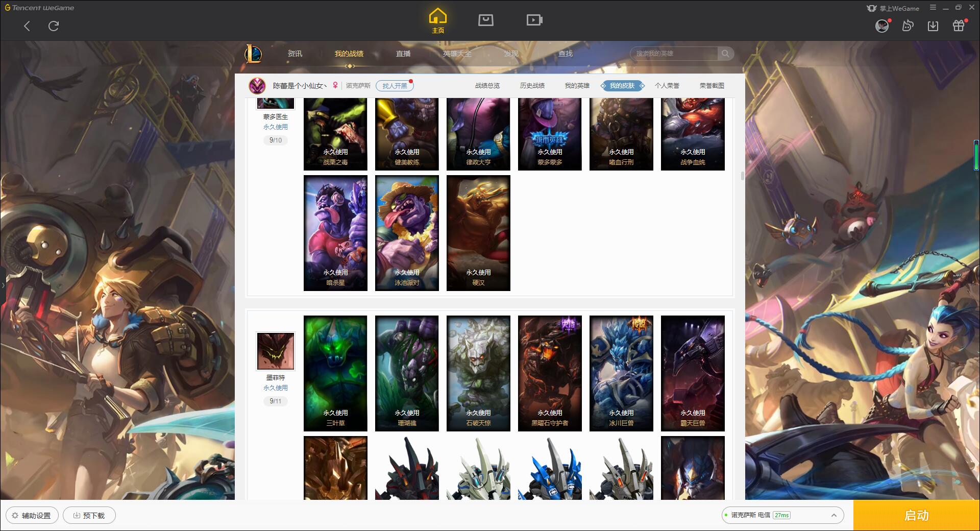Click the 蒙多医生 champion name

coord(275,117)
